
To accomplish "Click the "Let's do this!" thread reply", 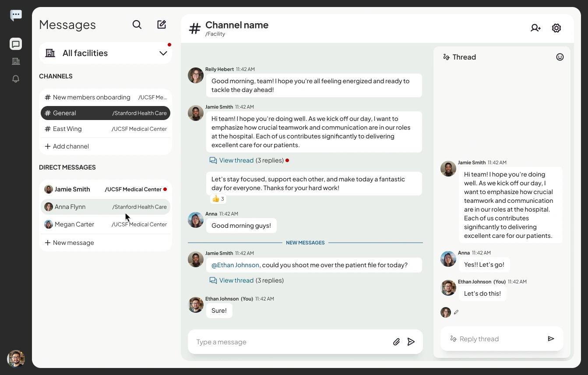I will tap(482, 294).
